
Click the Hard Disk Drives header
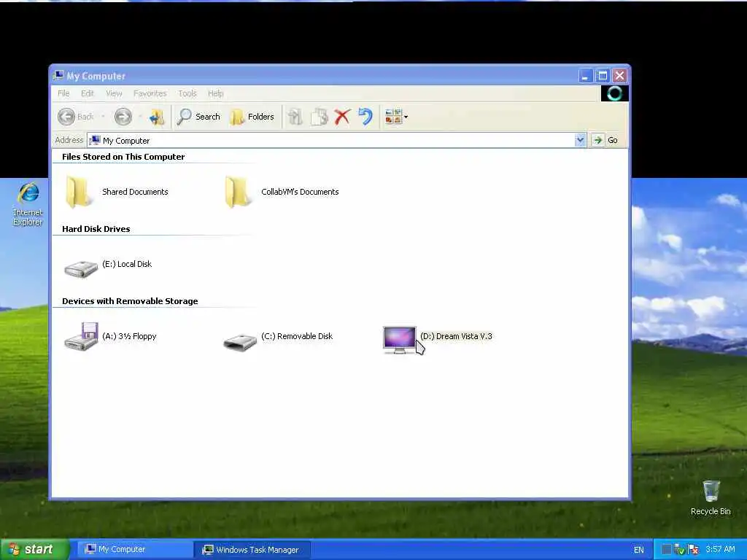click(x=96, y=229)
